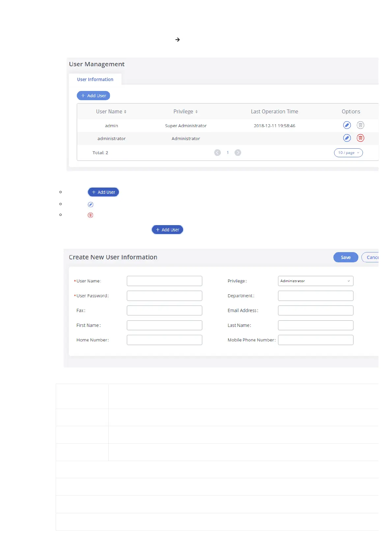Click the 'admin' user name cell
Image resolution: width=392 pixels, height=555 pixels.
(111, 126)
